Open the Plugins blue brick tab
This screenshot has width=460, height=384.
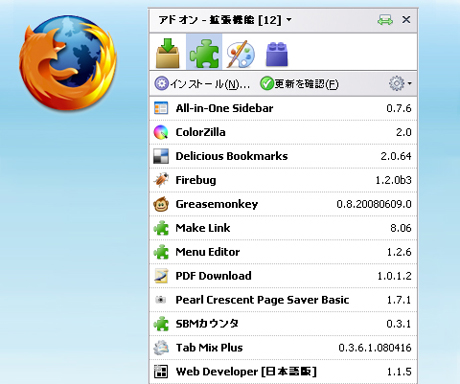[277, 54]
